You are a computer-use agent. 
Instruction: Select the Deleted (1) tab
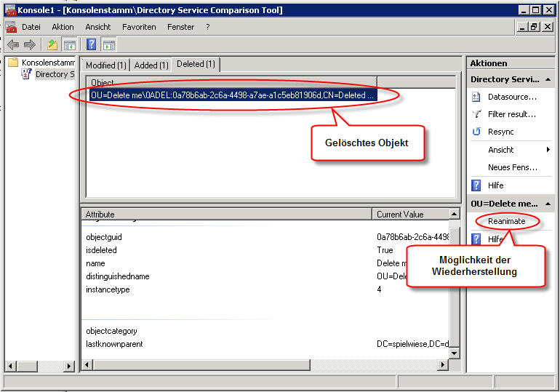(x=196, y=64)
